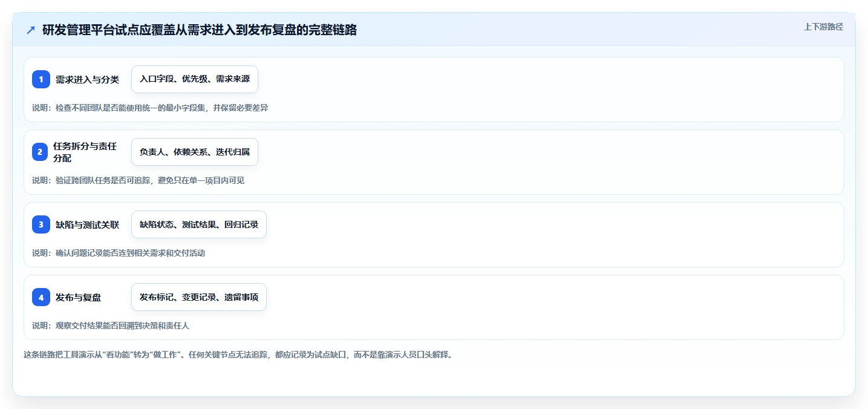Click the note 确认问题记录能否连到相关需求和交付活动

pos(119,253)
